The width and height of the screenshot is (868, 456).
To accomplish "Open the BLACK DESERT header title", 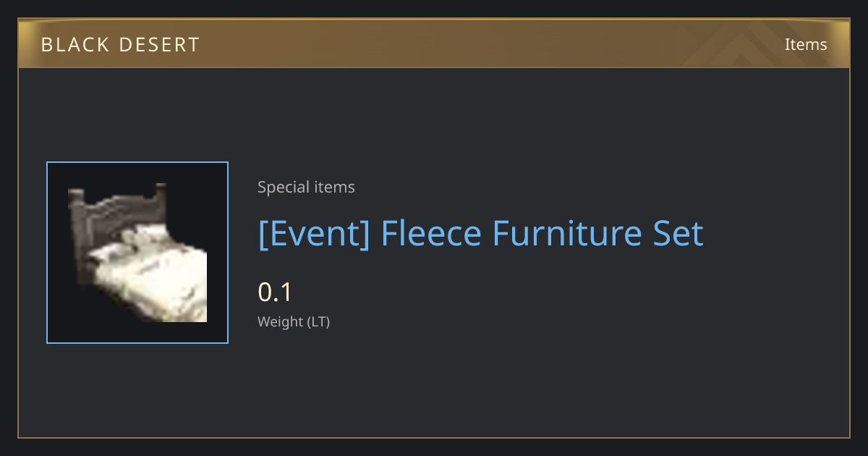I will pos(120,45).
